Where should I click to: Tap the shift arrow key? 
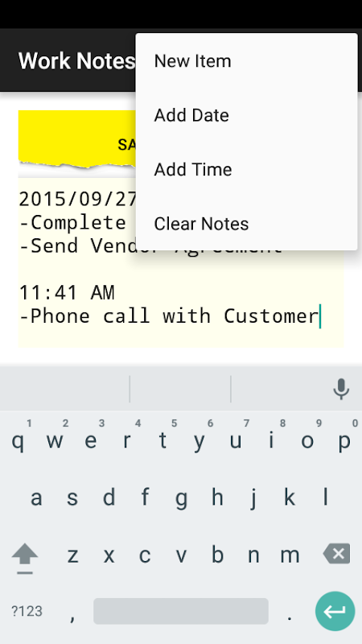(25, 557)
